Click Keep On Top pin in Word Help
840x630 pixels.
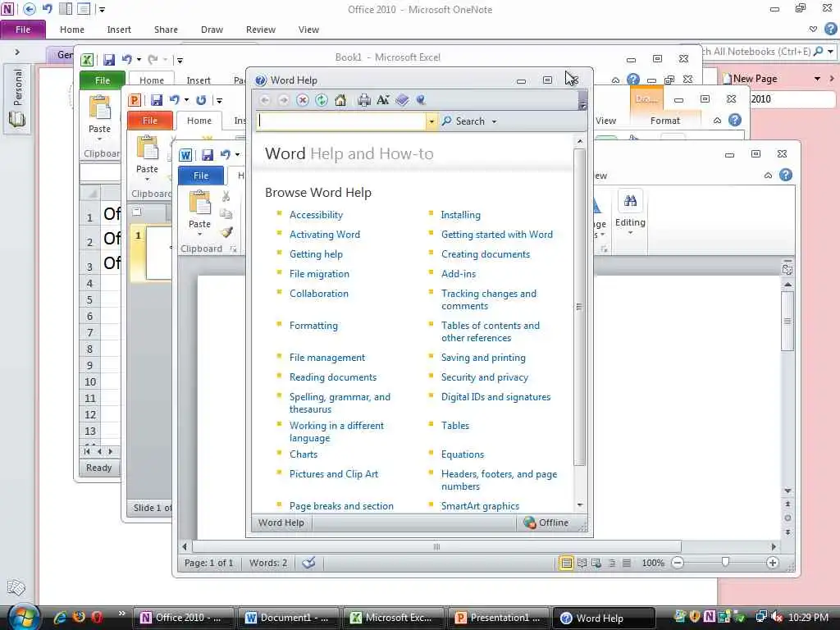coord(421,100)
